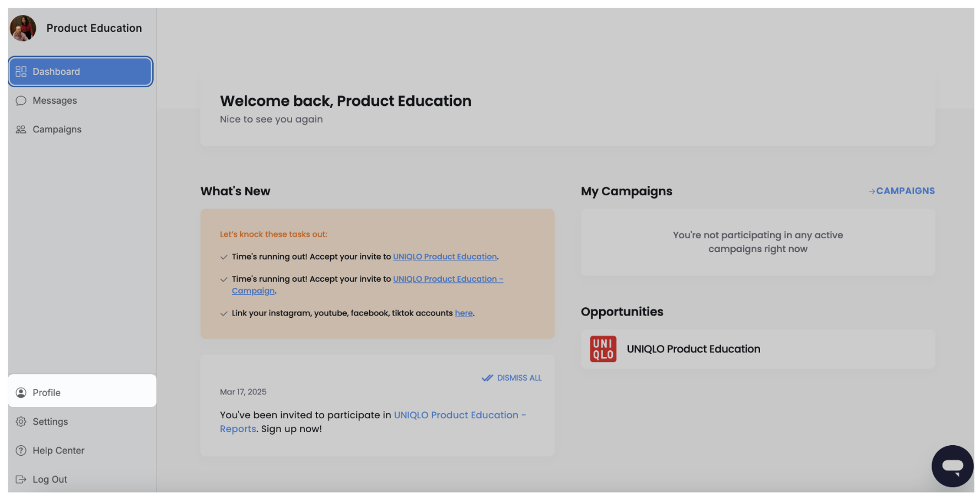Open the UNIQLO Product Education opportunity card
980x502 pixels.
758,349
